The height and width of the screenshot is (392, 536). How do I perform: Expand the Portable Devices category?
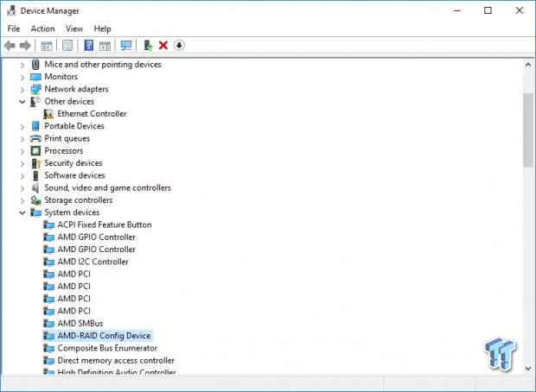click(22, 126)
